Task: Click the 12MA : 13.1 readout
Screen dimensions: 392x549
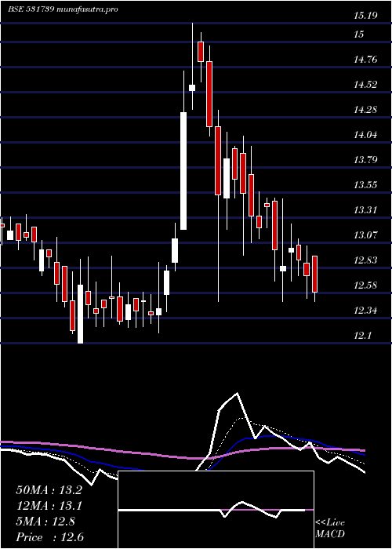Action: pos(49,506)
